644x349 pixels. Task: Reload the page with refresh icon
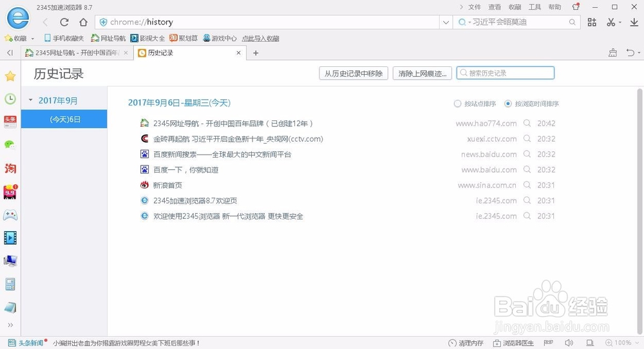tap(64, 22)
